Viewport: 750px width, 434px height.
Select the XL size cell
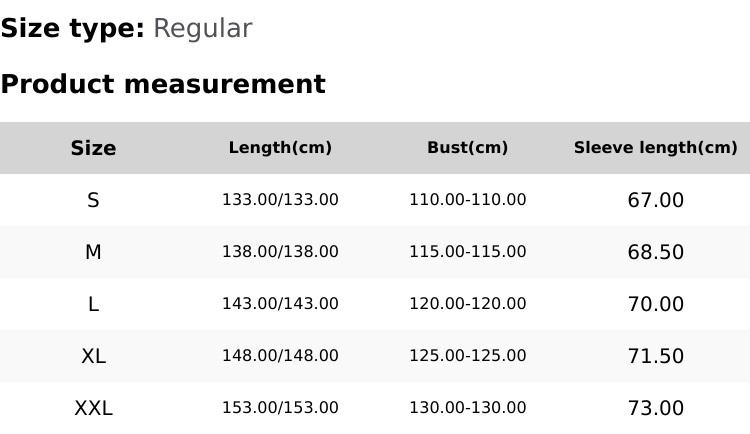point(93,356)
